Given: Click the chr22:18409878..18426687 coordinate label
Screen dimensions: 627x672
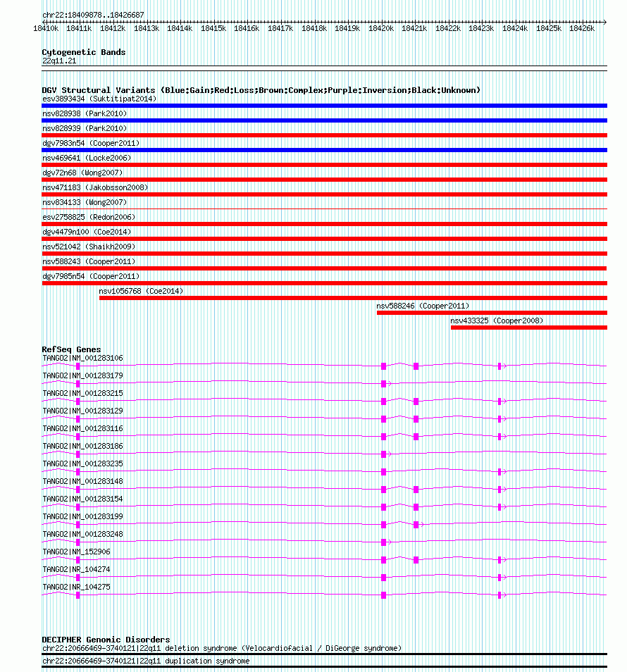Looking at the screenshot, I should (93, 15).
